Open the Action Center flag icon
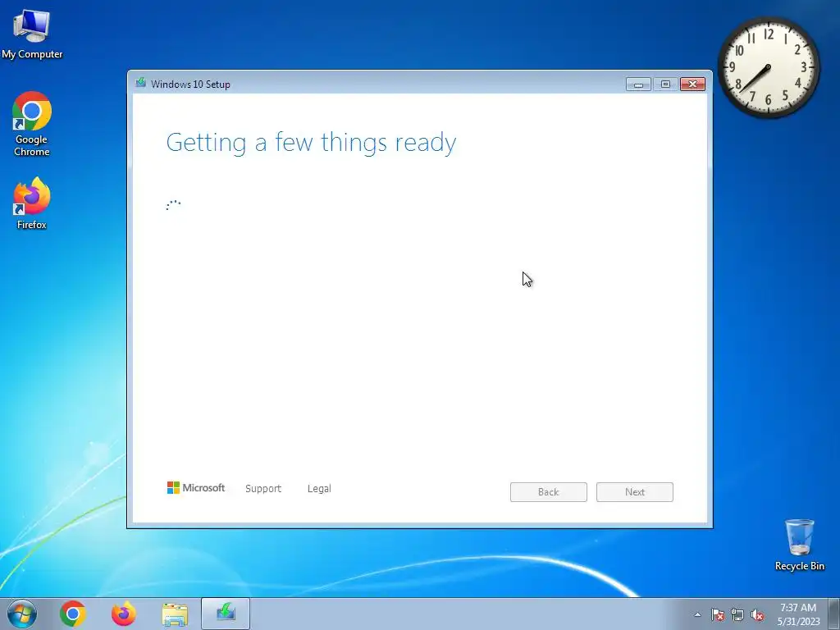The height and width of the screenshot is (630, 840). (718, 614)
